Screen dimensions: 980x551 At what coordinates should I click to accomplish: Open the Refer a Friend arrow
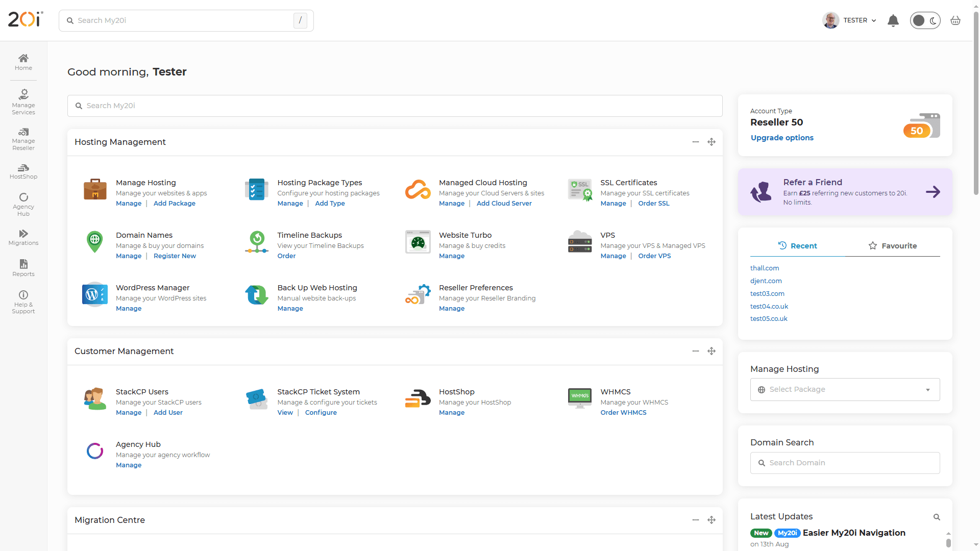point(933,192)
